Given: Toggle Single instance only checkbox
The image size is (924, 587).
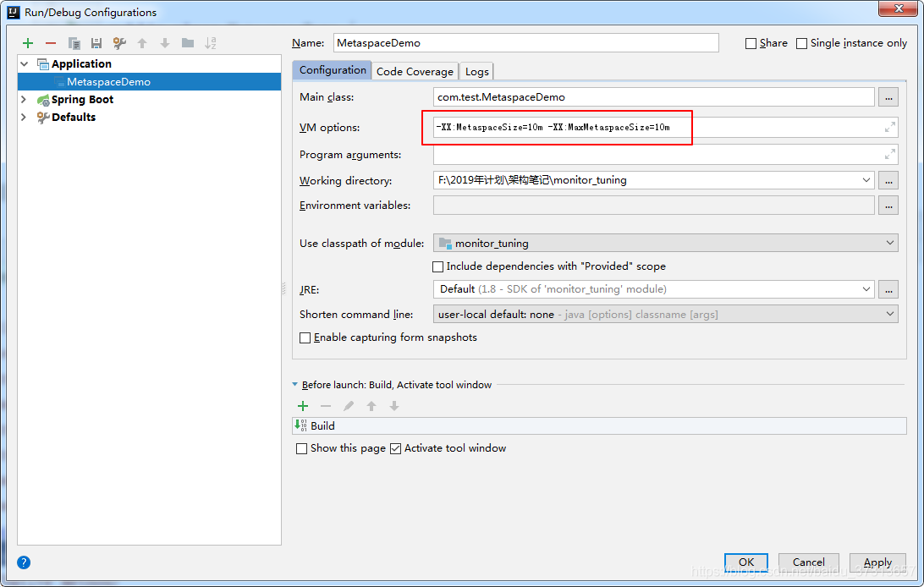Looking at the screenshot, I should (x=801, y=43).
